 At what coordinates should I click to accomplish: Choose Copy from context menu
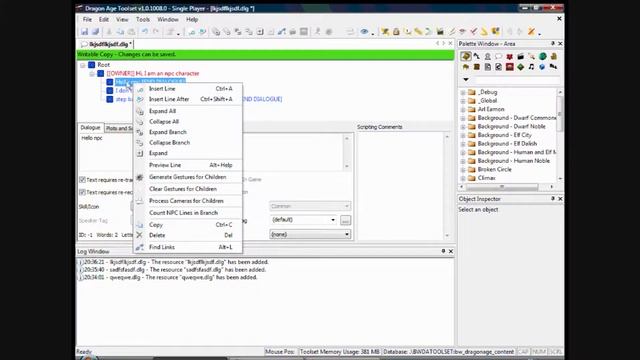click(x=188, y=224)
